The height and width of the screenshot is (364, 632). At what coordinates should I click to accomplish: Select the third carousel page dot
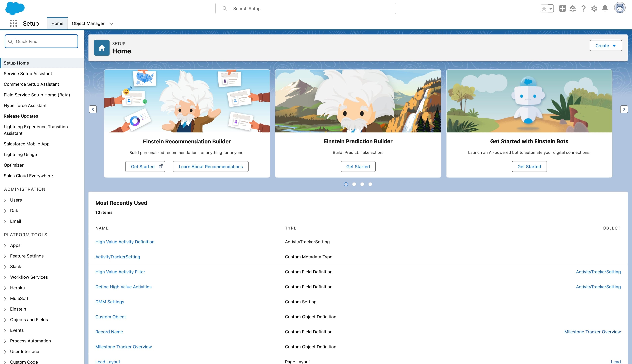(x=362, y=184)
